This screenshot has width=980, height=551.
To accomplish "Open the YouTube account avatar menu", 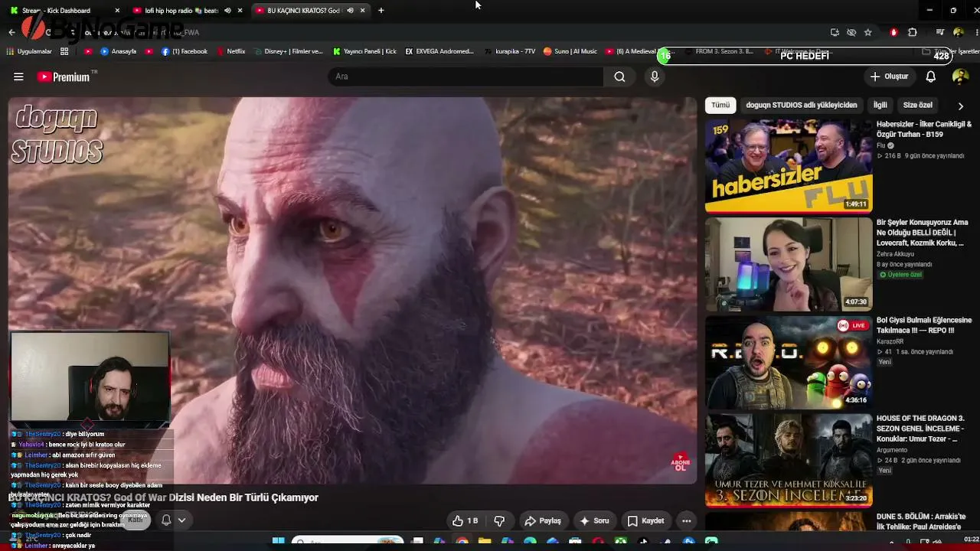I will click(x=960, y=77).
